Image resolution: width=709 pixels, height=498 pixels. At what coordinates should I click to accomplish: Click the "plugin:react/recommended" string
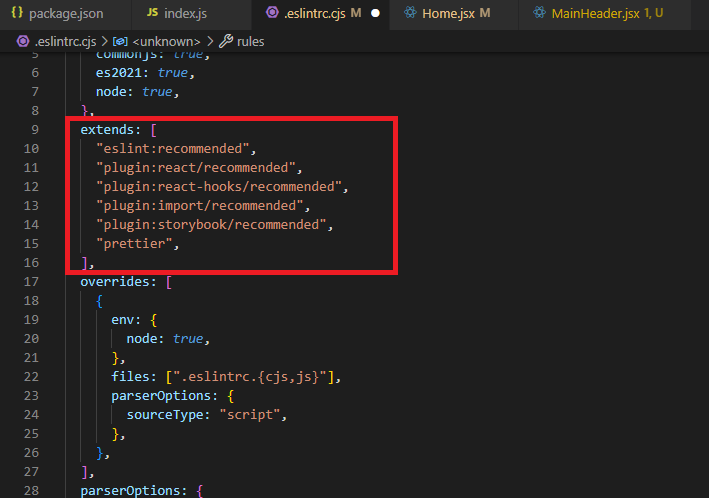tap(196, 168)
